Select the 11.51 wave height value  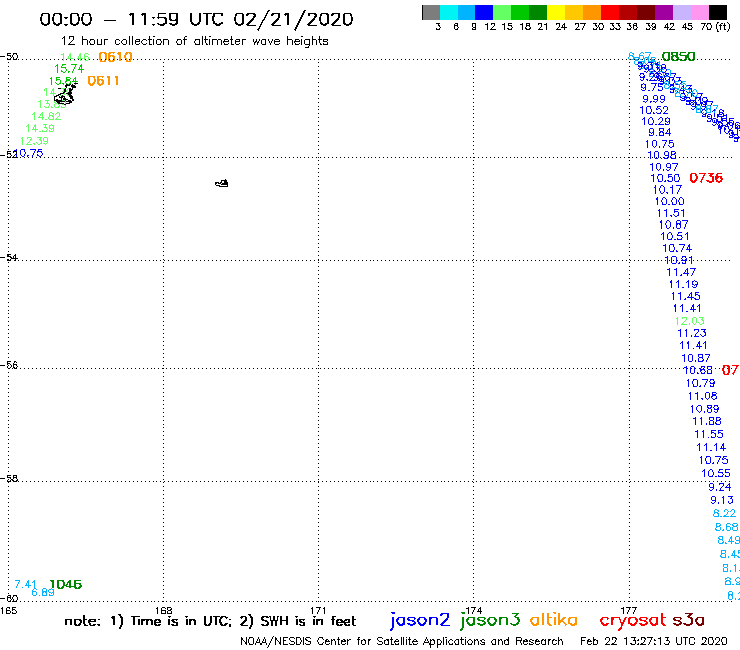coord(671,213)
